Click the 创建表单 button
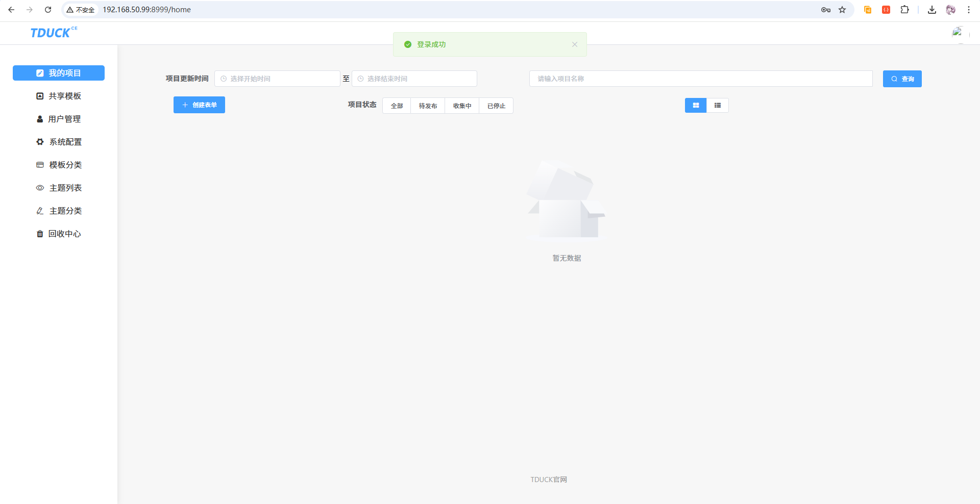The width and height of the screenshot is (980, 504). coord(199,105)
